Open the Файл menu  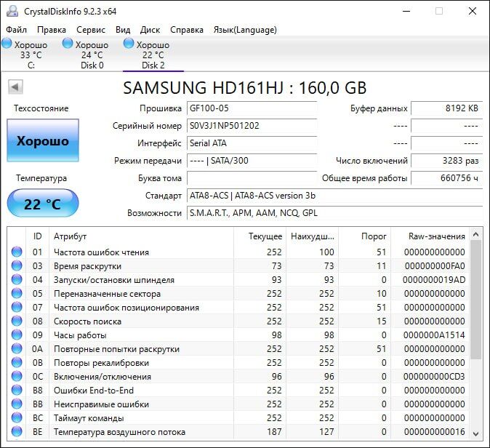16,30
